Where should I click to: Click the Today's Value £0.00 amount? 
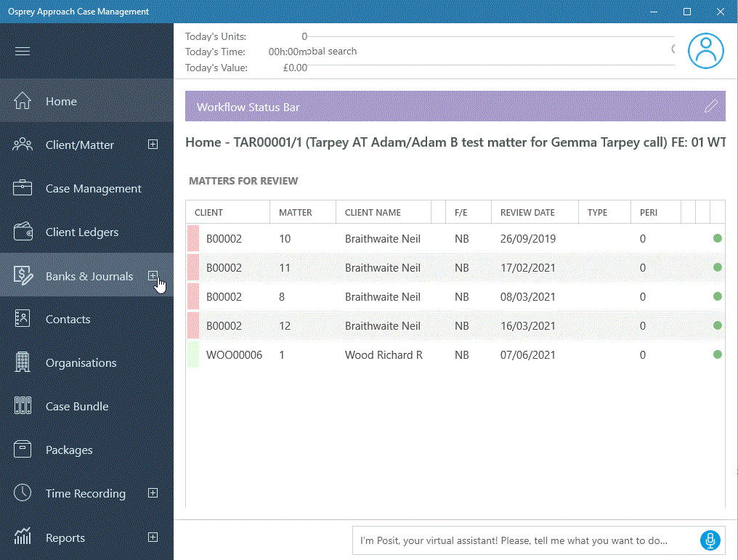click(295, 68)
